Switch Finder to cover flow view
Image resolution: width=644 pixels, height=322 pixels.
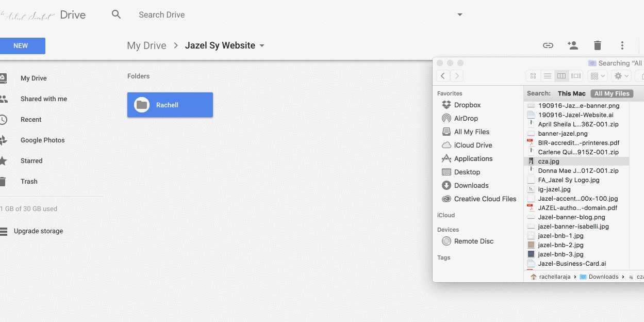[576, 76]
